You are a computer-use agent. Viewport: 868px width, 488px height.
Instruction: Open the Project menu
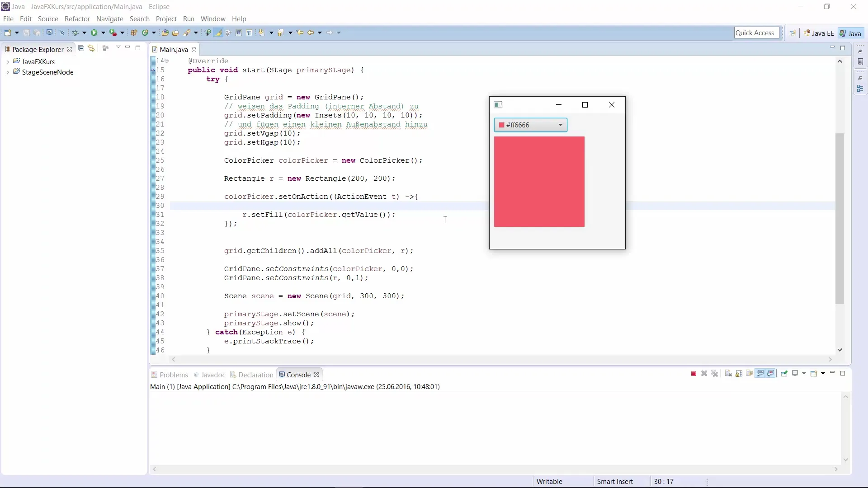(166, 19)
